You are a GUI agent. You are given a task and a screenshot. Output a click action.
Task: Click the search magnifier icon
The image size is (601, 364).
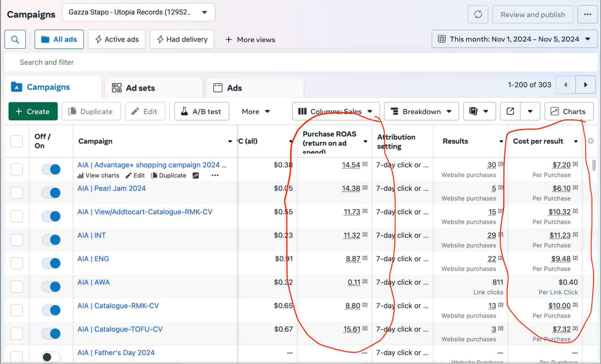(15, 39)
